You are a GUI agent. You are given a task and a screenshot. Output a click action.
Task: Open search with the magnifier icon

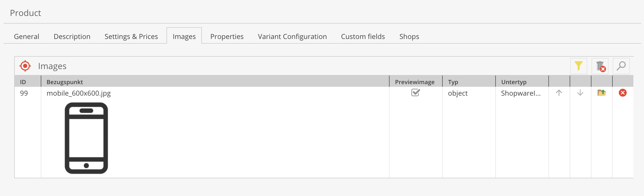pos(621,66)
